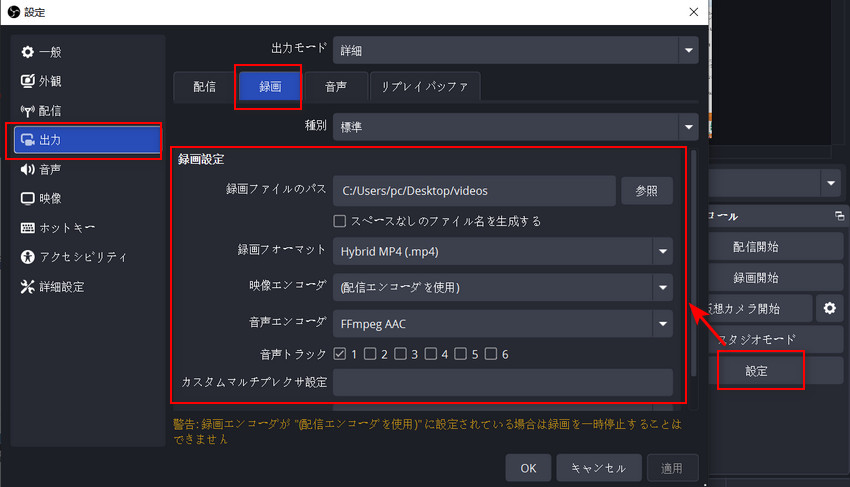Click 設定 button in main window

pos(776,371)
